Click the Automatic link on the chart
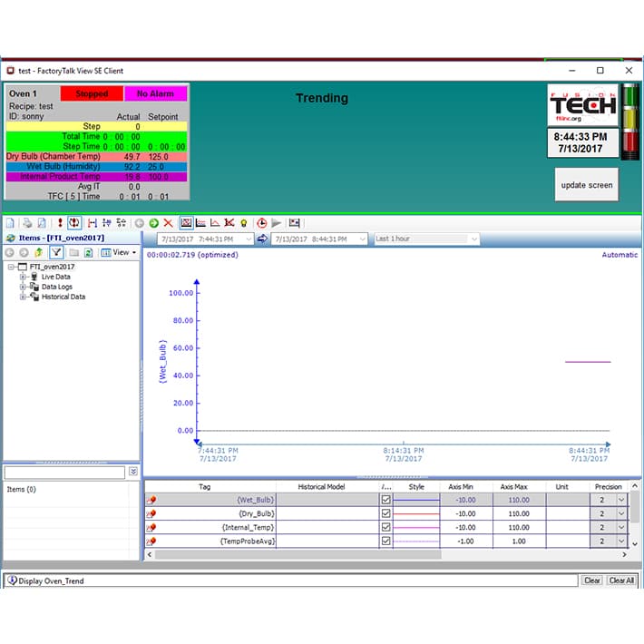 [620, 255]
